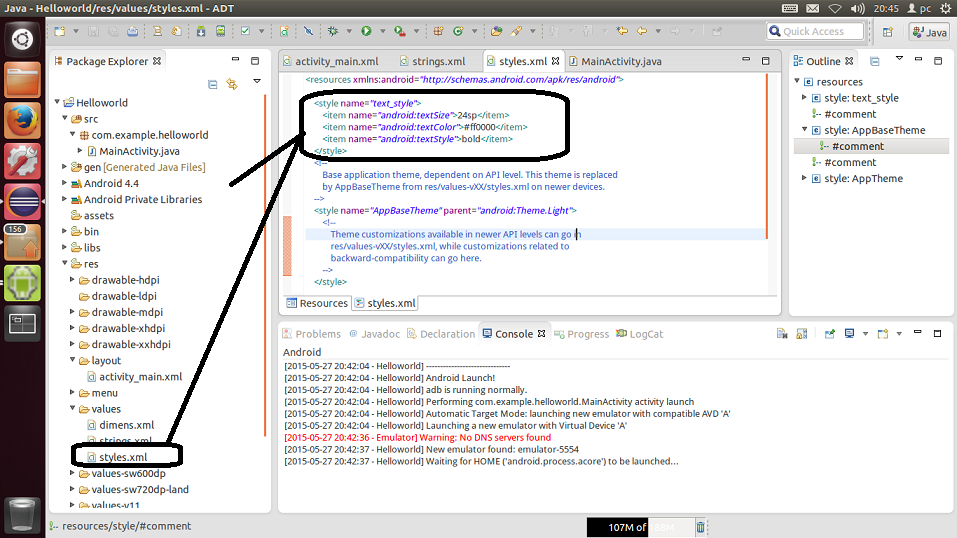Switch to the Java perspective button

[930, 32]
